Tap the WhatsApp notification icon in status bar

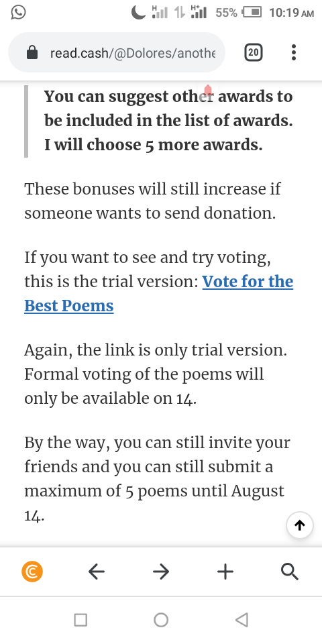18,12
